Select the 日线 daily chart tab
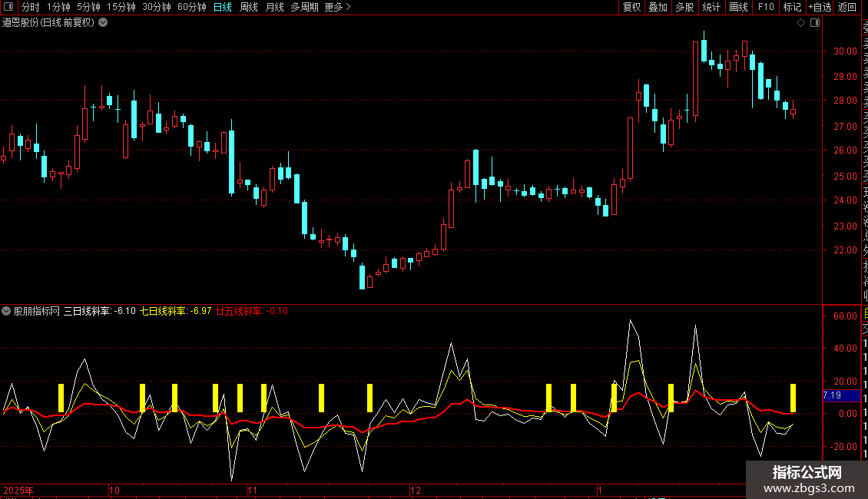 (223, 7)
